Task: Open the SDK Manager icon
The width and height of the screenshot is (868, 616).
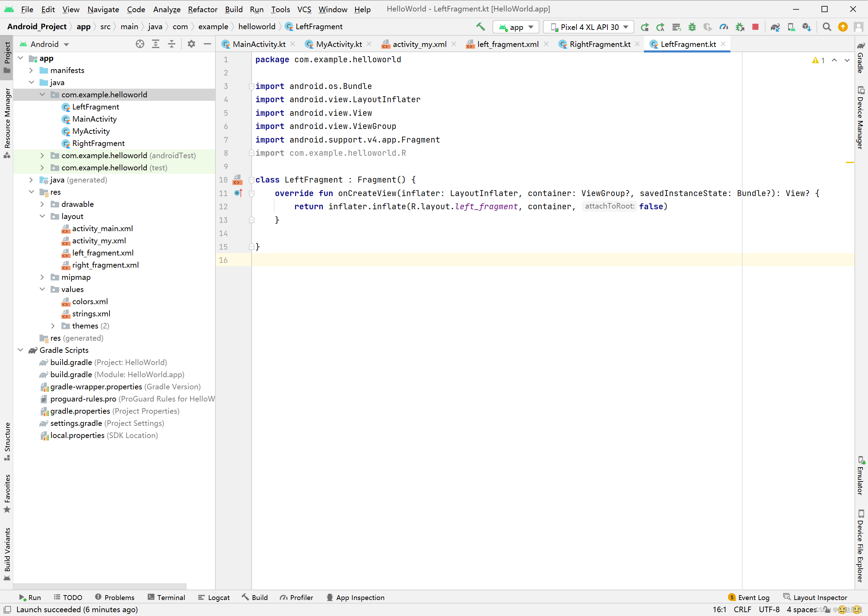Action: pyautogui.click(x=806, y=27)
